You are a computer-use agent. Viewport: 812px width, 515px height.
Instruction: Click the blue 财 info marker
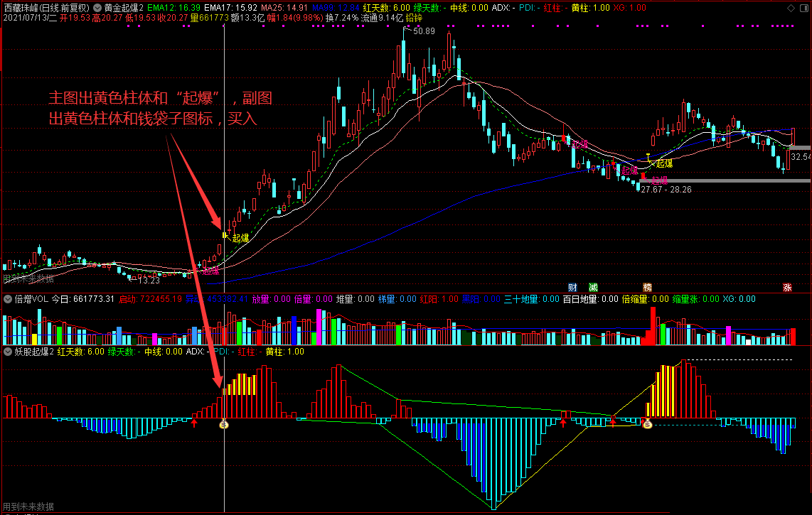pyautogui.click(x=572, y=287)
